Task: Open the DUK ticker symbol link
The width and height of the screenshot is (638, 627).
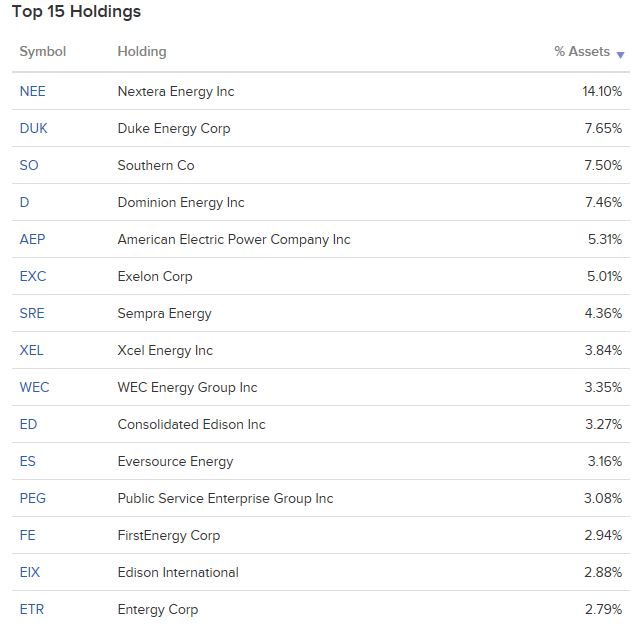Action: (x=33, y=128)
